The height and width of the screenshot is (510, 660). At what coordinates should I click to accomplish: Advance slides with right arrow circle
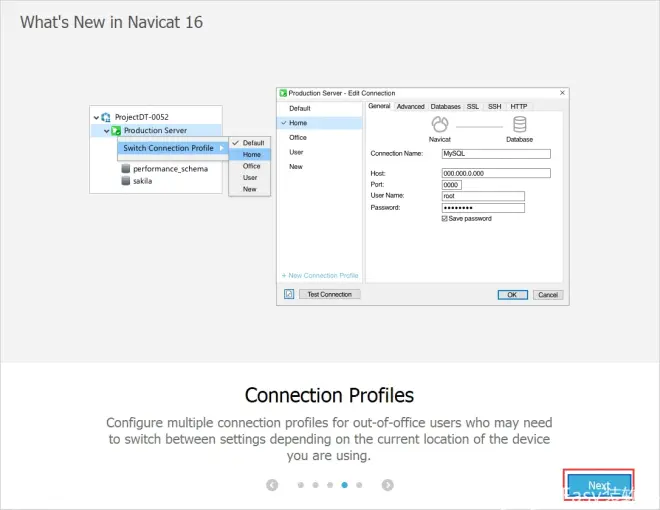388,485
